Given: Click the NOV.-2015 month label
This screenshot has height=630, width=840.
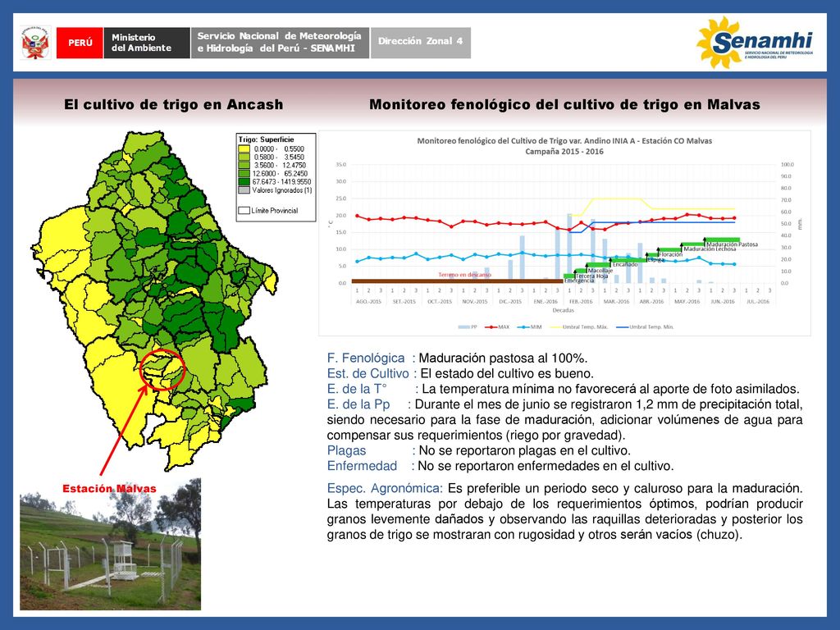Looking at the screenshot, I should 475,302.
